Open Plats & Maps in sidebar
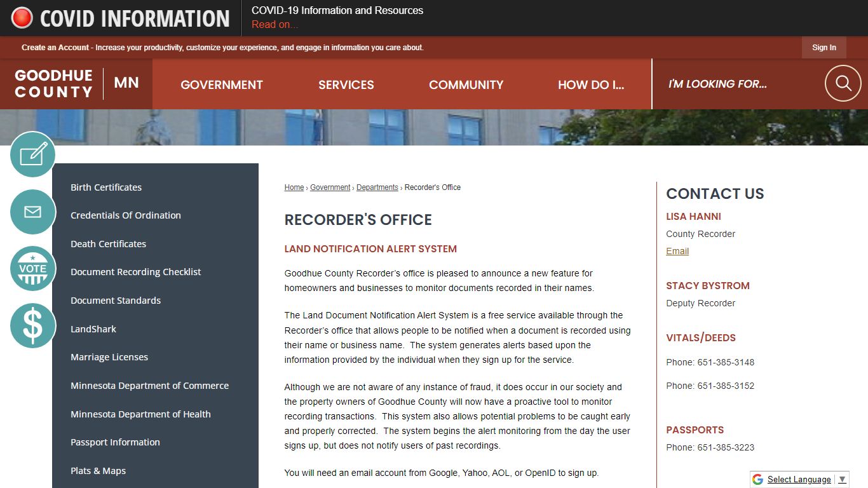The height and width of the screenshot is (488, 868). pyautogui.click(x=98, y=471)
